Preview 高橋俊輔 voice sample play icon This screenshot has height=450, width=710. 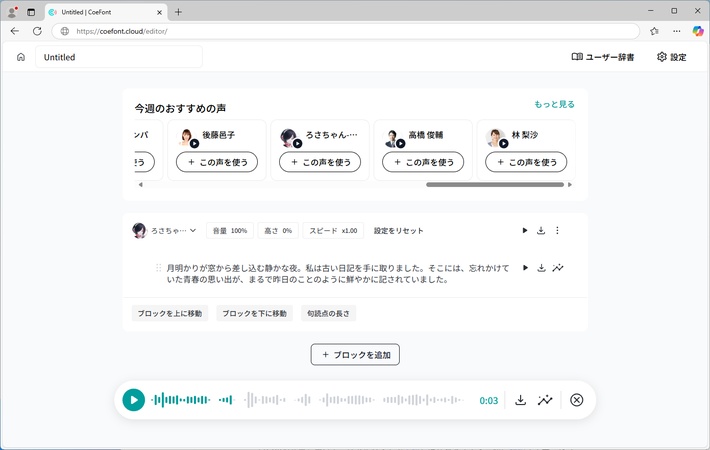(401, 144)
